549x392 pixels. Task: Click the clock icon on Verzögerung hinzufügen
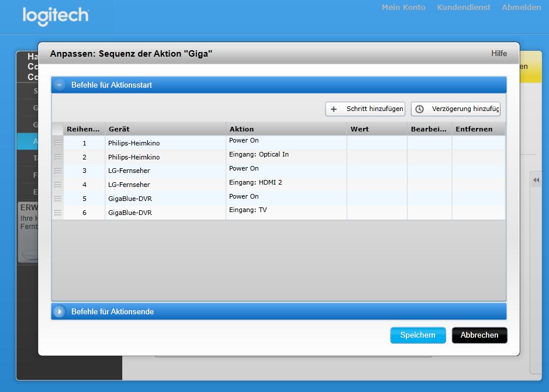pyautogui.click(x=419, y=109)
